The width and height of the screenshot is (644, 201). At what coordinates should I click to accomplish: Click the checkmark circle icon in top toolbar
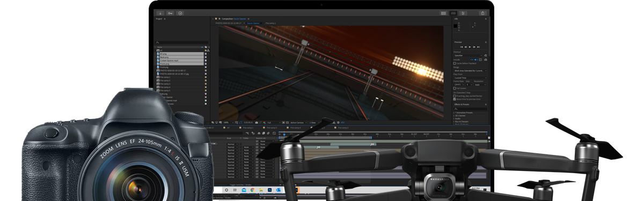[180, 13]
